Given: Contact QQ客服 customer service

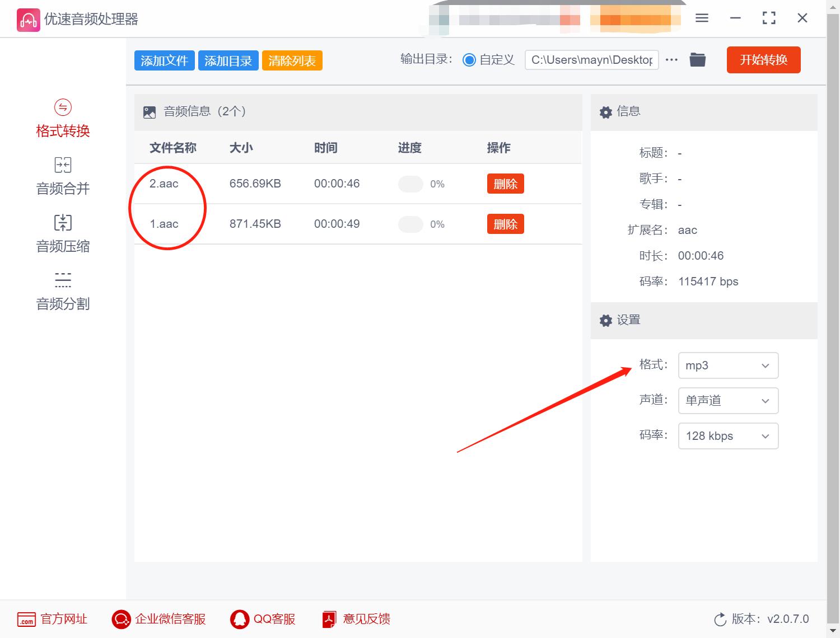Looking at the screenshot, I should (262, 619).
